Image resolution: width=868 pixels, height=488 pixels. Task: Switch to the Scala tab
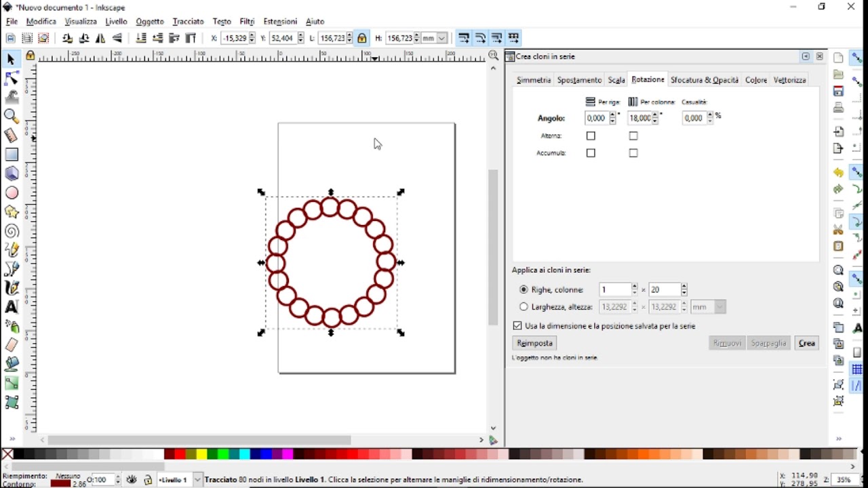coord(616,80)
